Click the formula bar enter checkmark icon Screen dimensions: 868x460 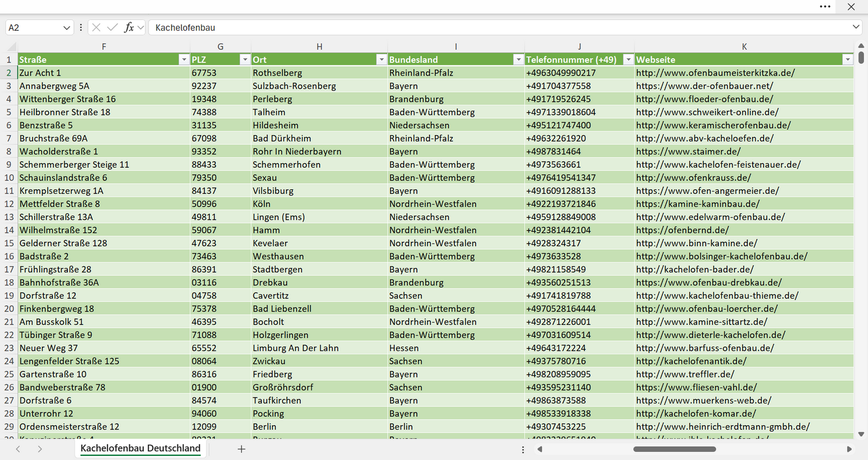(x=112, y=28)
